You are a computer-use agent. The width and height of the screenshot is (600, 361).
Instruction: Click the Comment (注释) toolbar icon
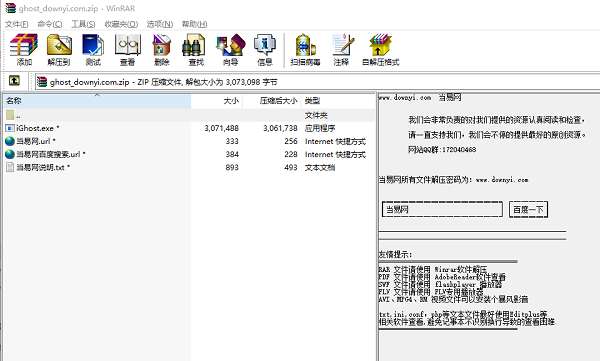tap(342, 45)
